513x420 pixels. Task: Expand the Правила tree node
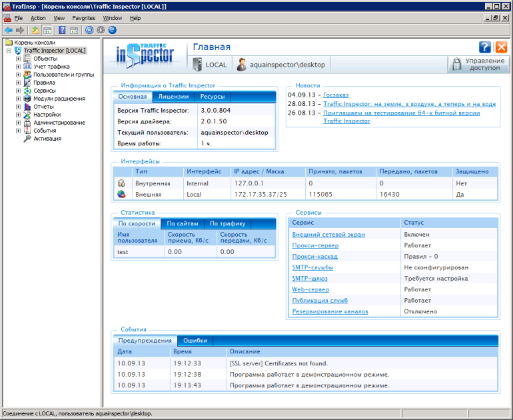tap(19, 83)
